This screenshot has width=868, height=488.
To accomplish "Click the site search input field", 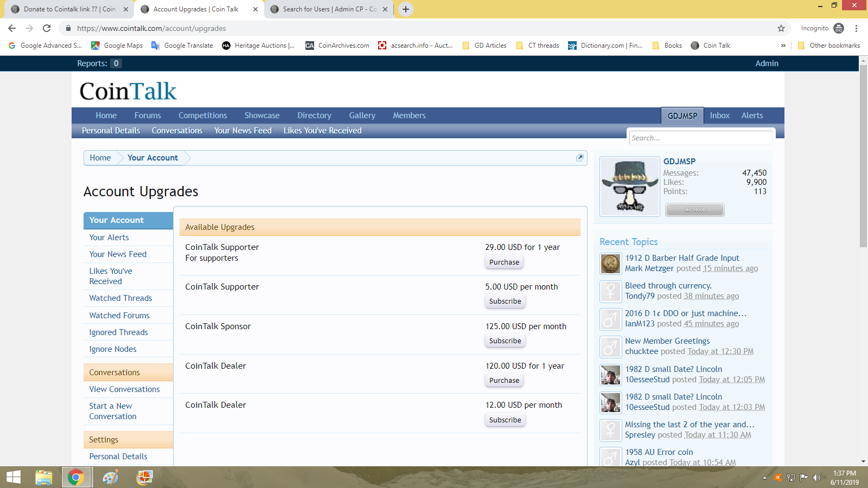I will tap(700, 138).
